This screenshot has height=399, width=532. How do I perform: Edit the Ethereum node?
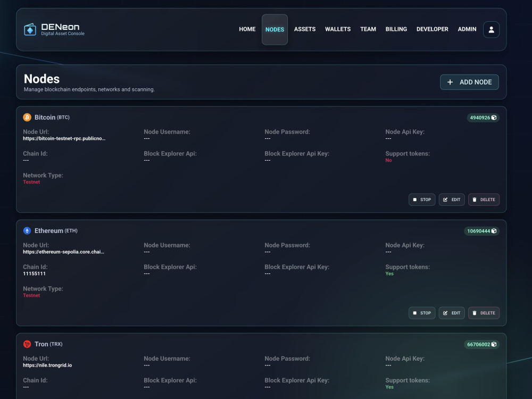click(x=452, y=313)
